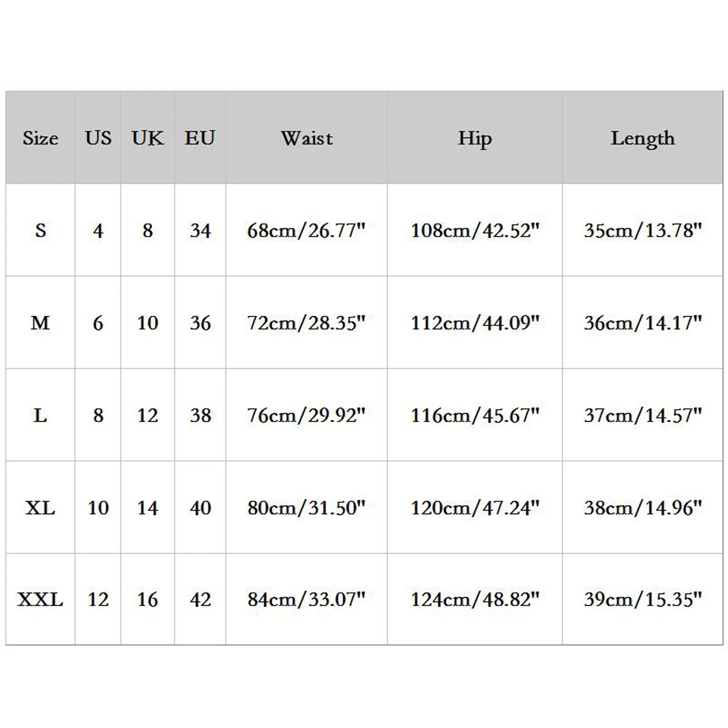Image resolution: width=728 pixels, height=728 pixels.
Task: Click the 124cm/48.82" hip cell
Action: (475, 600)
